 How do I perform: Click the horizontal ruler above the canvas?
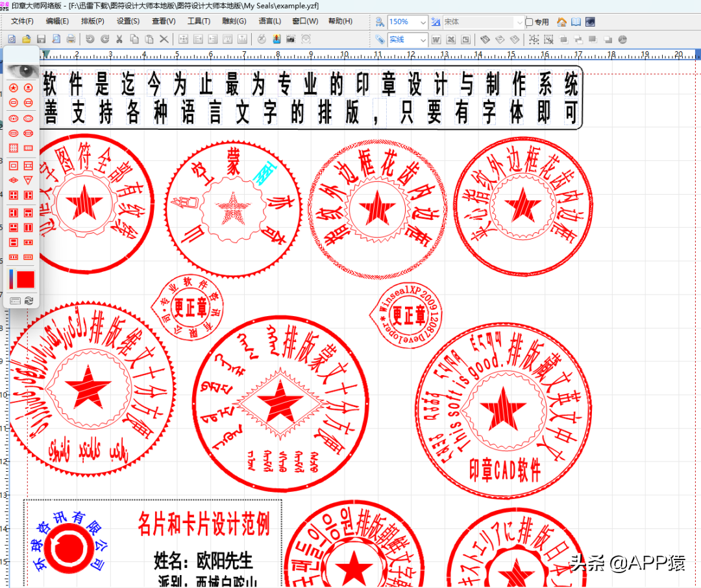tap(367, 55)
